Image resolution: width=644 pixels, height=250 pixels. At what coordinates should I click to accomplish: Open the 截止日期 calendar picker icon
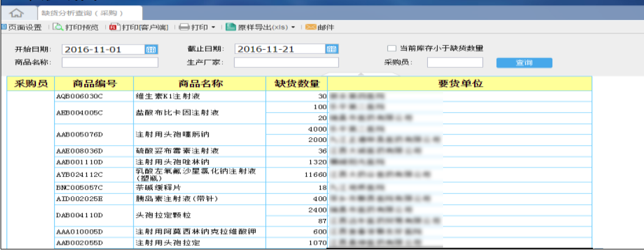[x=332, y=49]
